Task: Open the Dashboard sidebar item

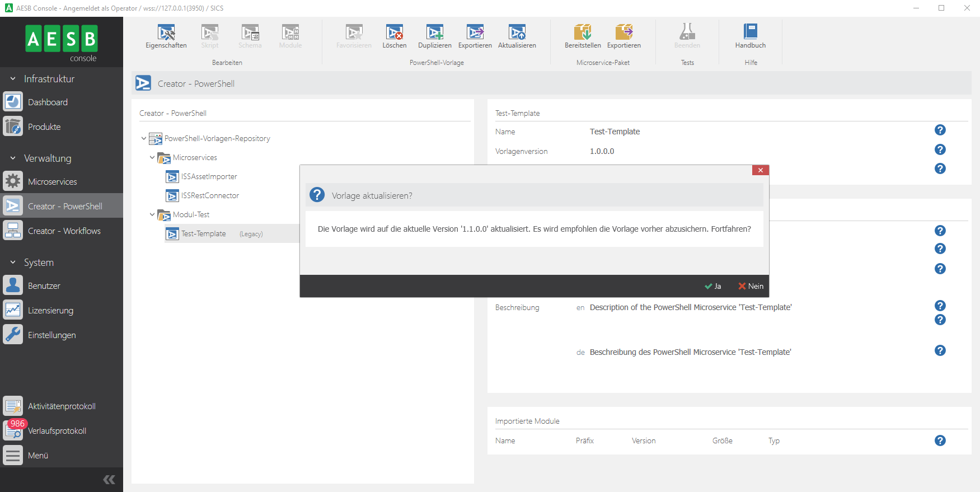Action: click(x=48, y=102)
